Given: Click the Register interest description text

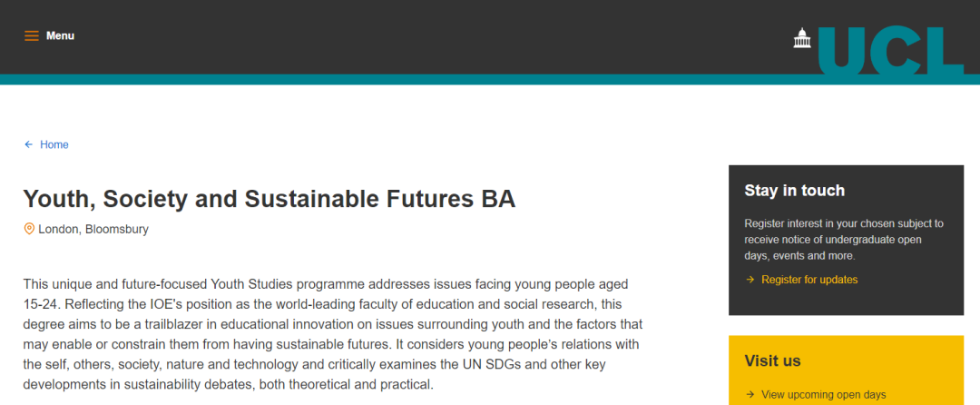Looking at the screenshot, I should 844,240.
